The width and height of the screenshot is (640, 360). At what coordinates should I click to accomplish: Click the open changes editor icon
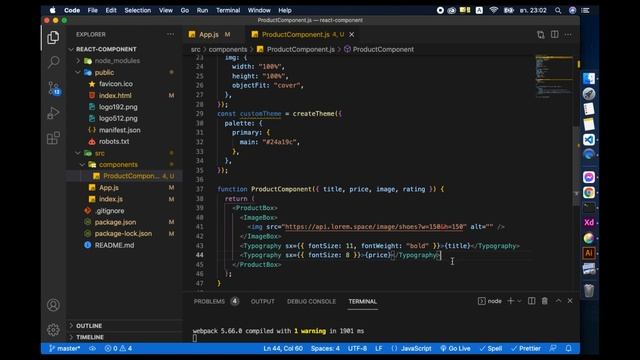point(541,35)
